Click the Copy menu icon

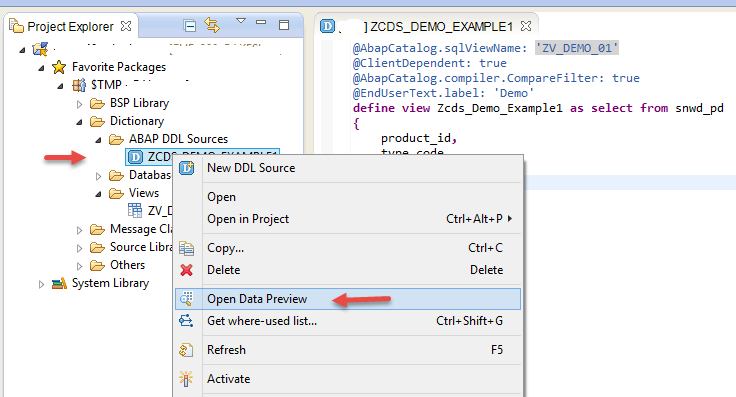186,248
